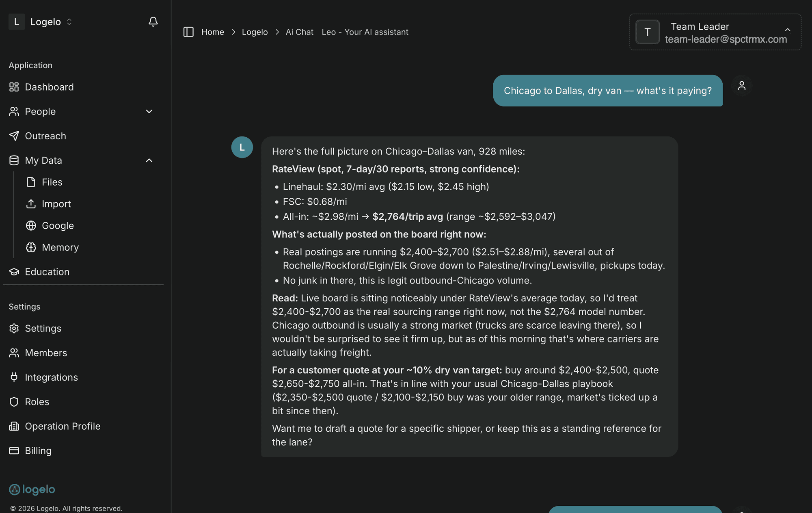Open the Google globe icon

[x=31, y=225]
